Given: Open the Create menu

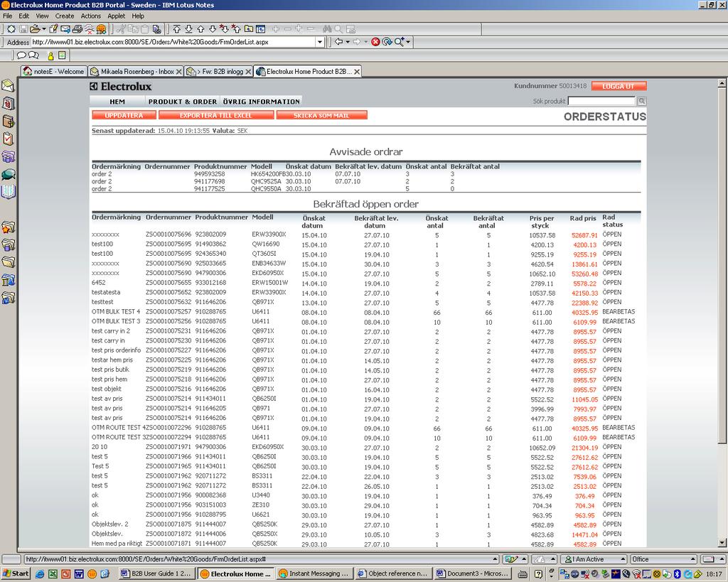Looking at the screenshot, I should (x=65, y=16).
